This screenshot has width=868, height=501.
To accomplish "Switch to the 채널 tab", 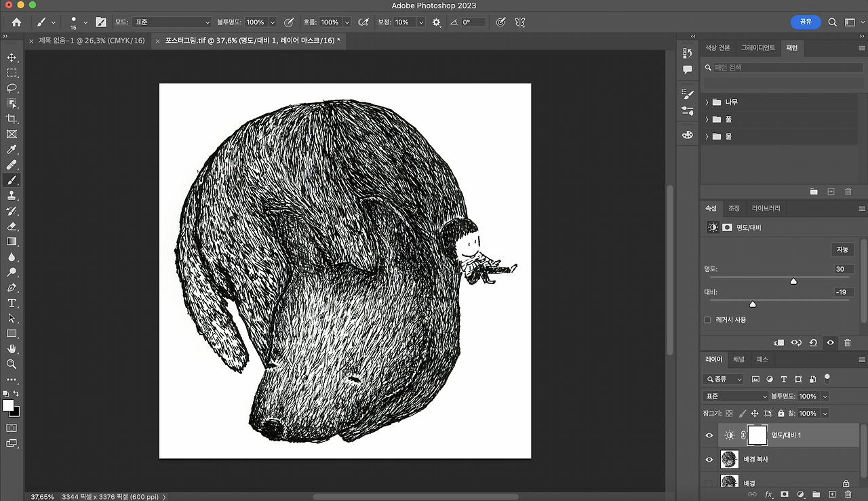I will pos(738,359).
